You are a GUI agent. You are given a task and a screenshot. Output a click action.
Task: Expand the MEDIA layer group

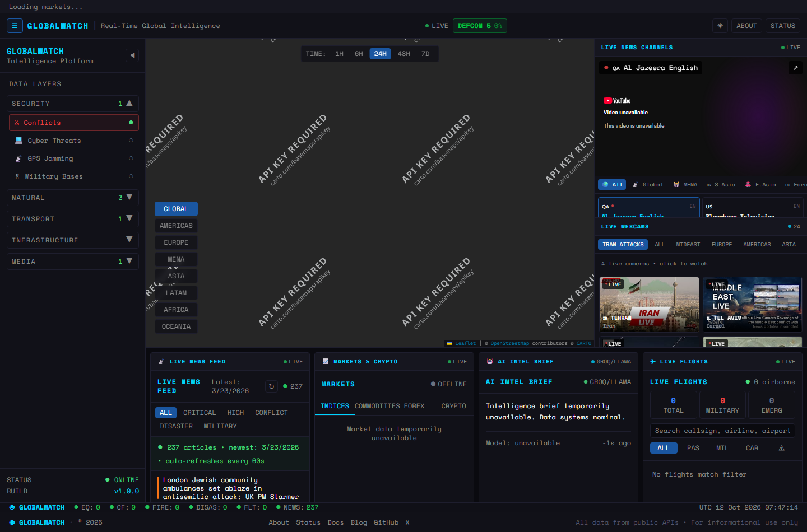point(73,262)
